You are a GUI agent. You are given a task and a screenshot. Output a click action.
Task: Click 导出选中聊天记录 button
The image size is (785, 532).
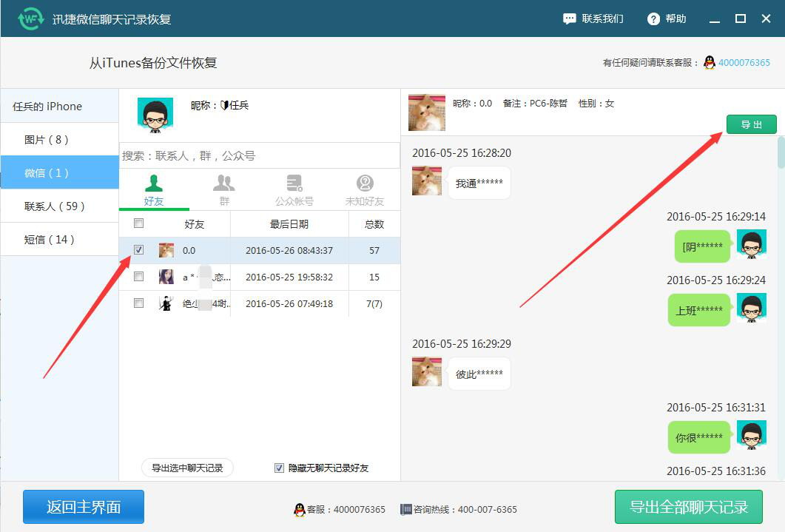tap(187, 468)
